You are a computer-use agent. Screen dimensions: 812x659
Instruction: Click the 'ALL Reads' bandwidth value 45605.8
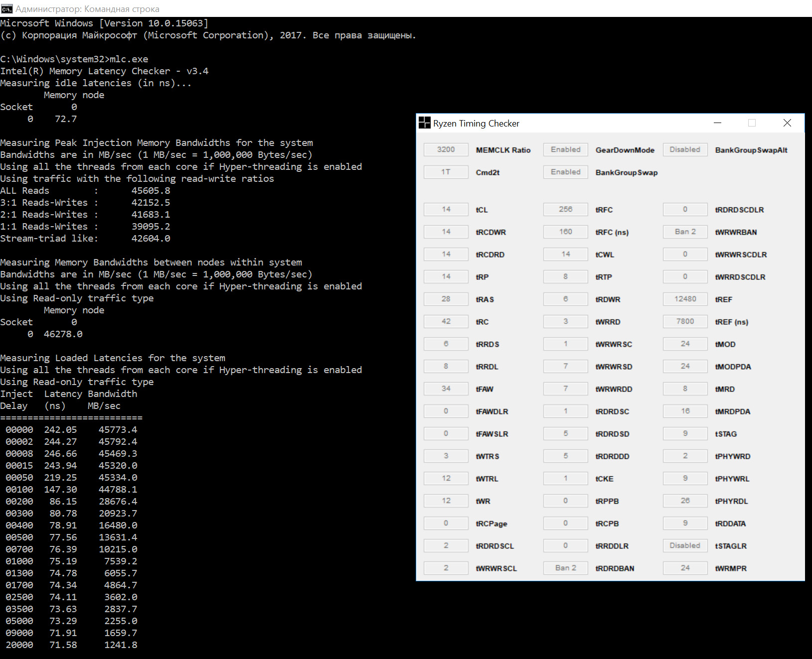pos(151,191)
